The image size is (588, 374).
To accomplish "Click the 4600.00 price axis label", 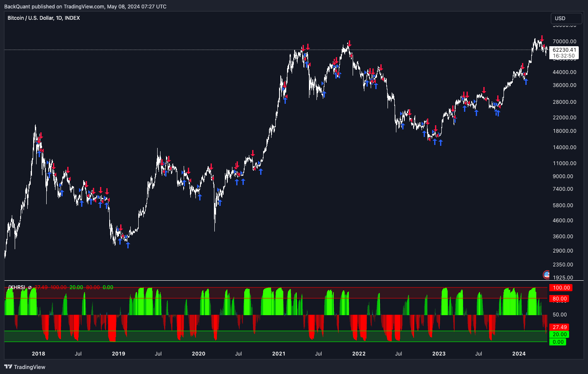I will pyautogui.click(x=563, y=221).
